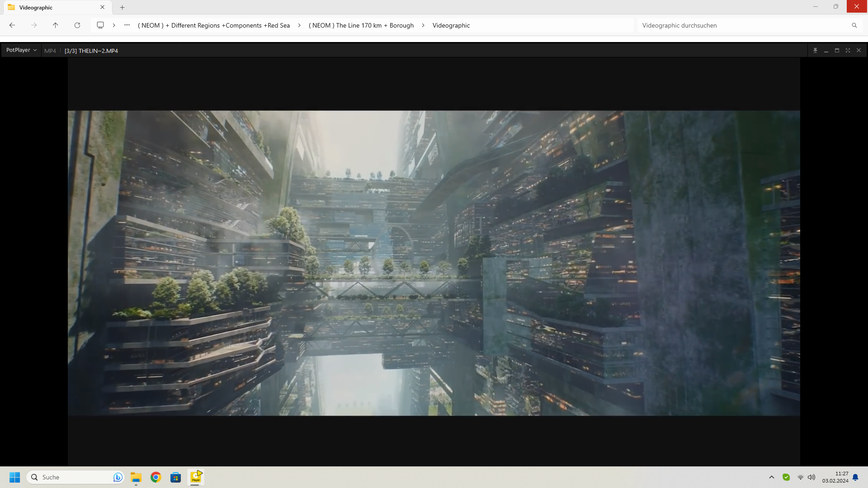Open The Line 170 km breadcrumb
868x488 pixels.
(361, 25)
